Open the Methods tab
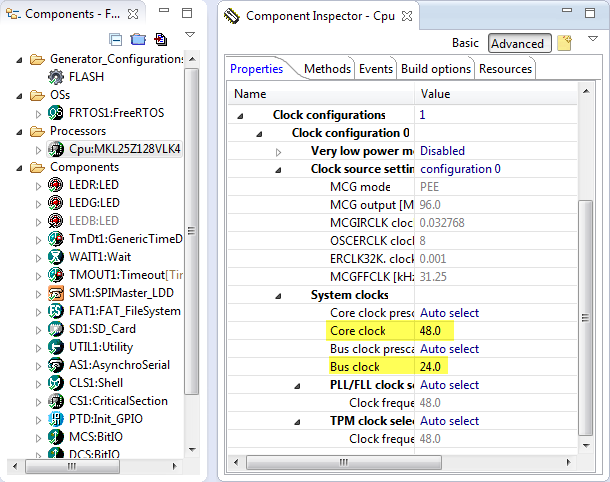Viewport: 610px width, 482px height. (x=326, y=69)
